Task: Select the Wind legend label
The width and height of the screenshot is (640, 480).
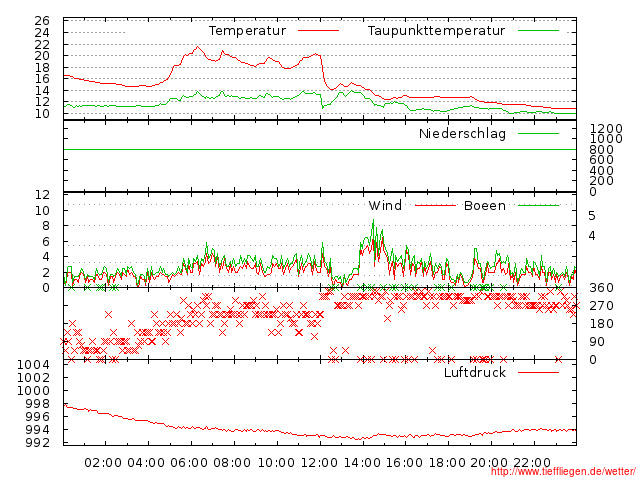Action: tap(385, 205)
